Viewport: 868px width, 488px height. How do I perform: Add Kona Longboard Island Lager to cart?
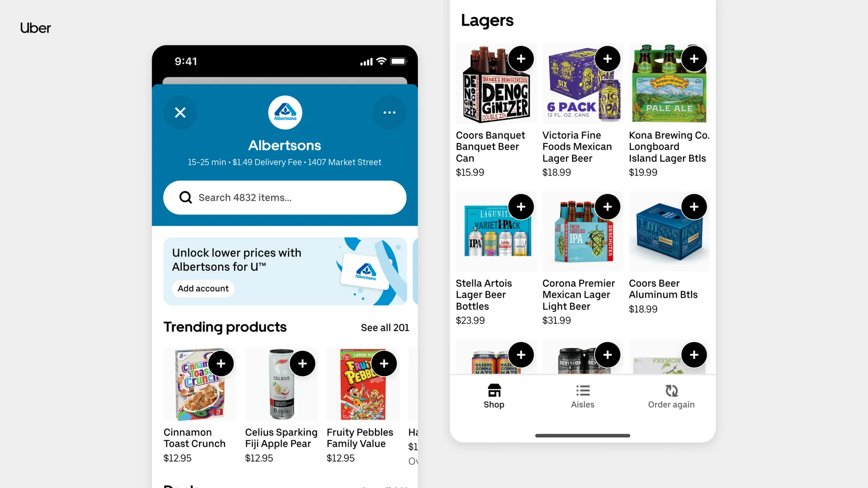point(694,59)
